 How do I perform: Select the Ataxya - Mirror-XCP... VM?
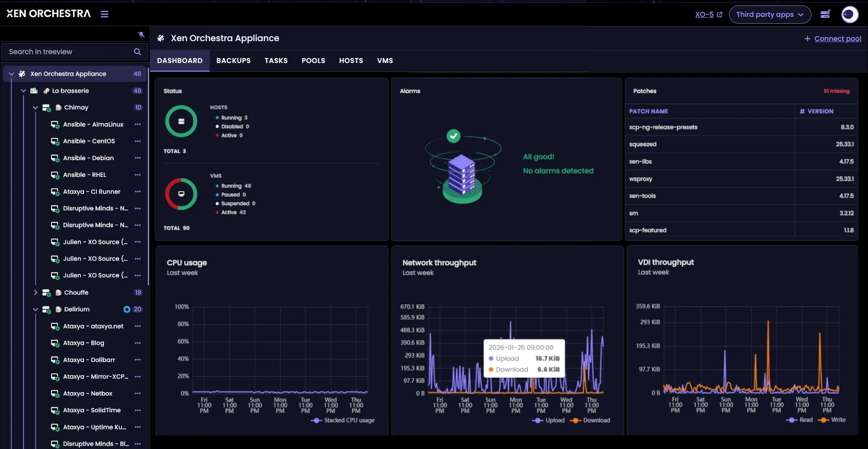point(95,377)
